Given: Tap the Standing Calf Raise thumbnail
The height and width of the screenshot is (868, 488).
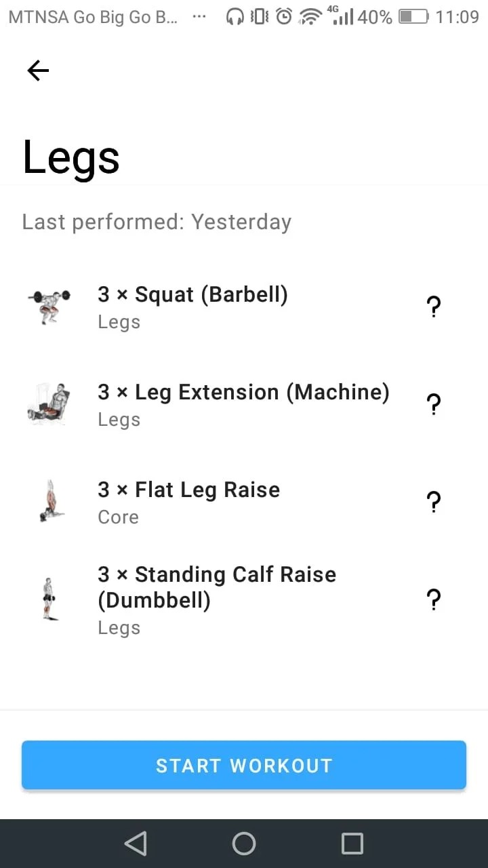Looking at the screenshot, I should coord(49,599).
